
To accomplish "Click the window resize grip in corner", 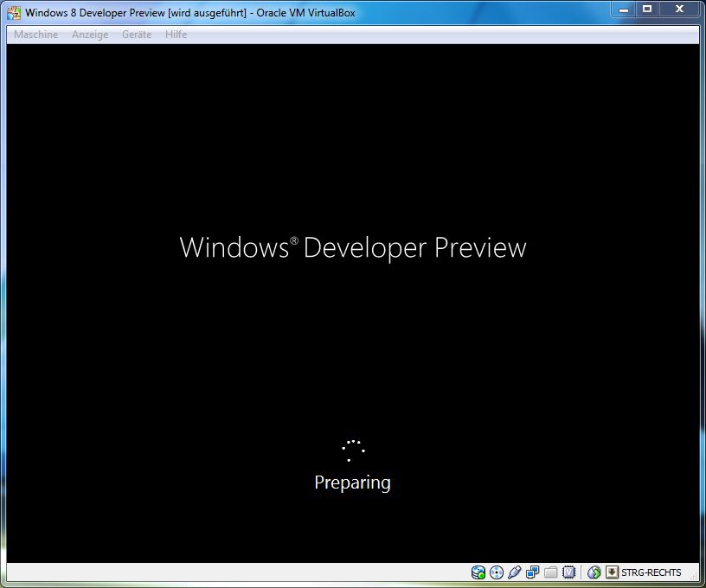I will coord(694,576).
